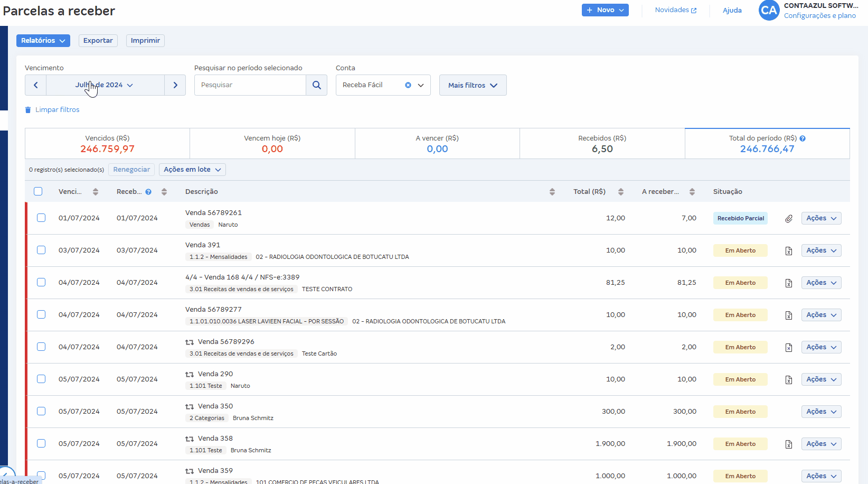
Task: Click the recurrence icon beside Venda 56789296
Action: (190, 342)
